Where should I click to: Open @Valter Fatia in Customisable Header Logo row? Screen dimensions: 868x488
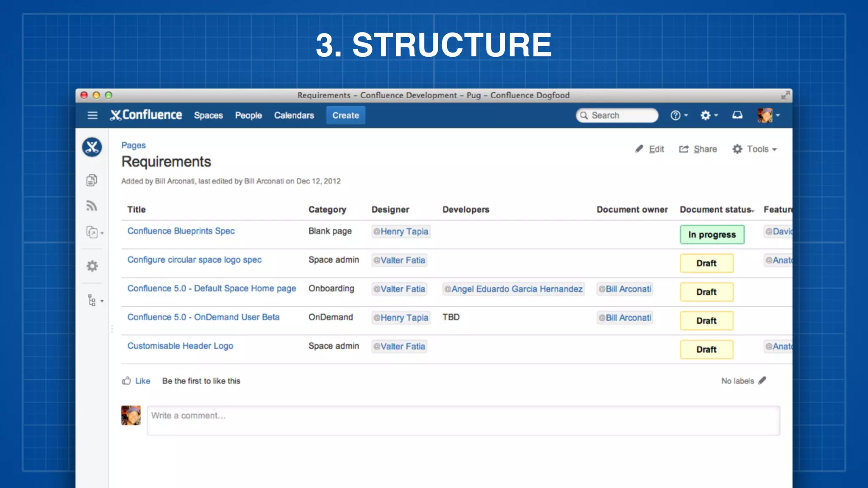point(399,347)
